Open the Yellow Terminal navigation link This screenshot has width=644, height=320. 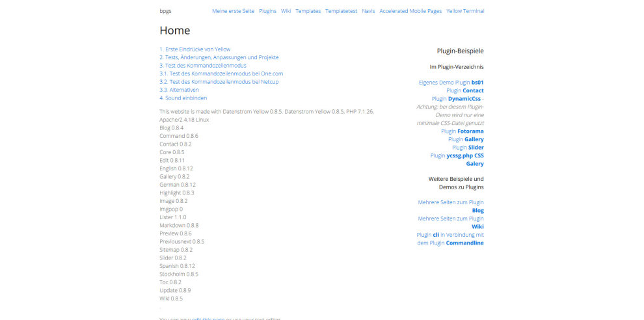tap(465, 11)
